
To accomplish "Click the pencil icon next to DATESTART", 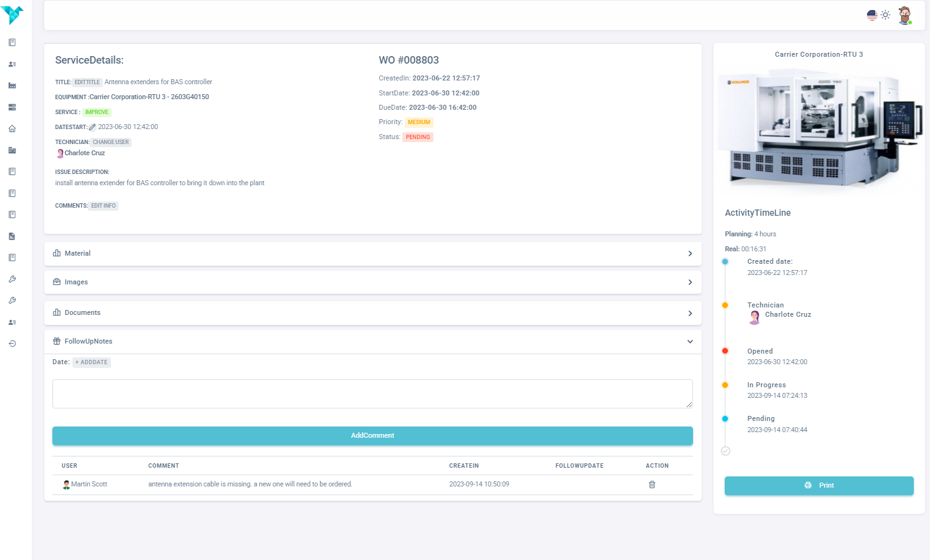I will point(92,127).
